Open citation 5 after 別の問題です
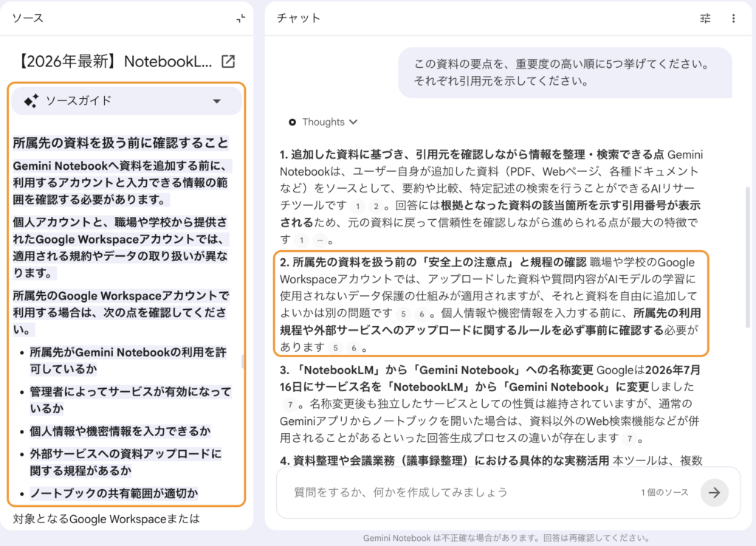 click(x=403, y=314)
